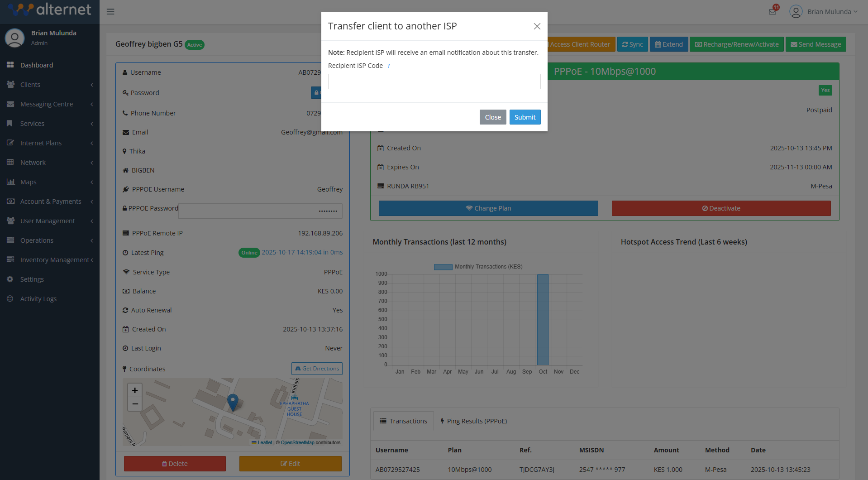The image size is (868, 480).
Task: Open the OpenStreetMap attribution link
Action: pyautogui.click(x=297, y=442)
